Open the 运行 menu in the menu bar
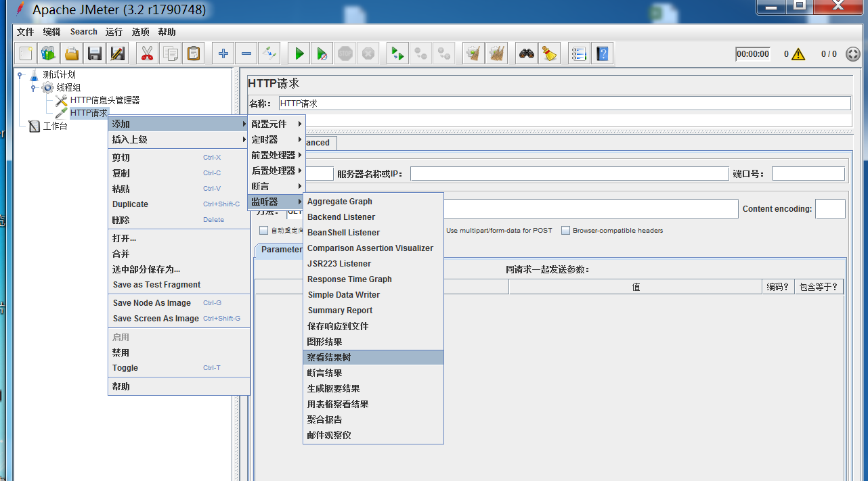Viewport: 868px width, 481px height. coord(114,32)
